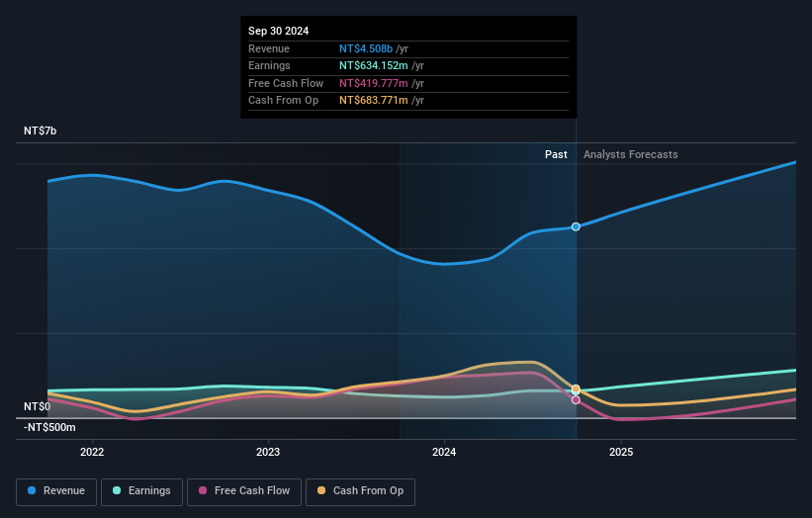This screenshot has width=812, height=518.
Task: Toggle the Cash From Op legend series
Action: pos(360,491)
